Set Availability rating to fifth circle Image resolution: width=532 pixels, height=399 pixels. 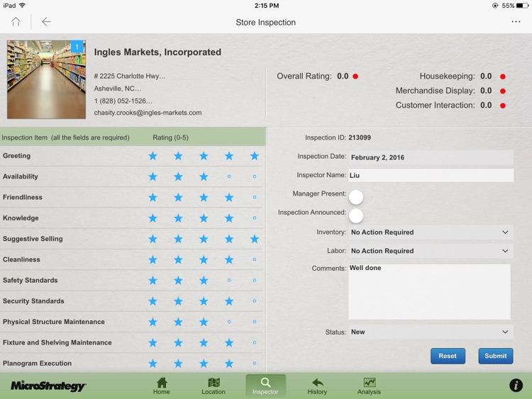pyautogui.click(x=255, y=176)
